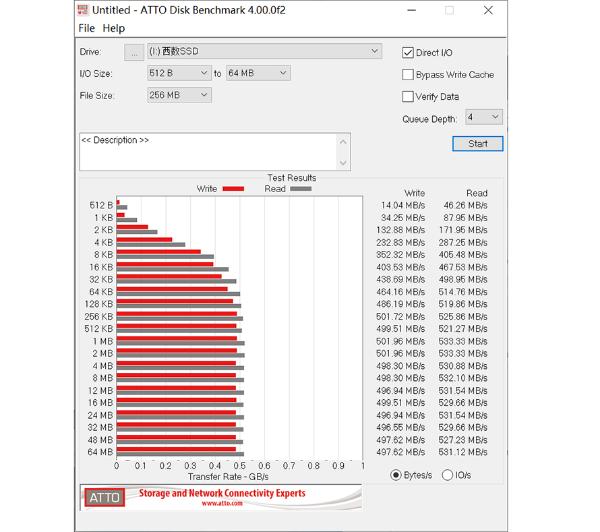Click the 497.62 MB/s write value for 64 MB
Viewport: 600px width, 532px height.
401,452
